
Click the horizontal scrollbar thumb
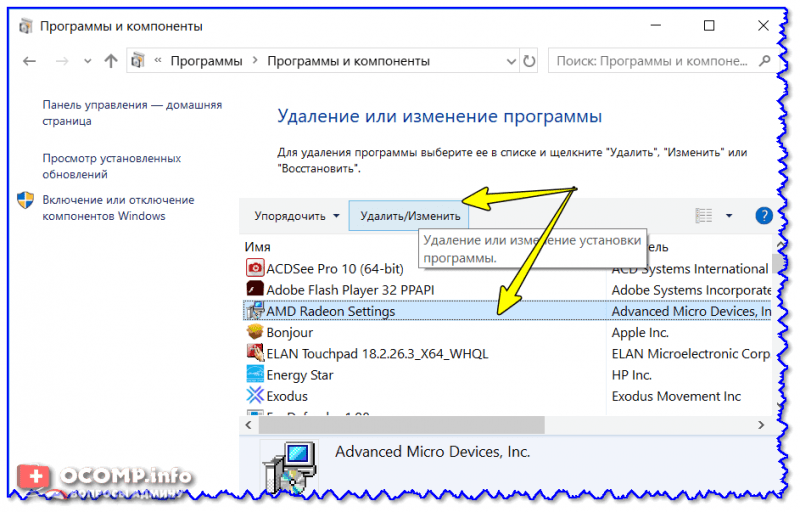402,425
